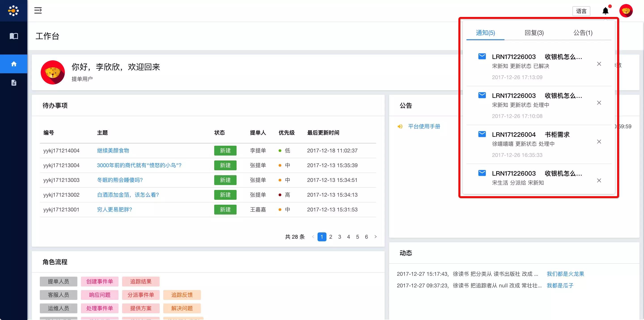
Task: Click the app logo in top-left corner
Action: point(13,11)
